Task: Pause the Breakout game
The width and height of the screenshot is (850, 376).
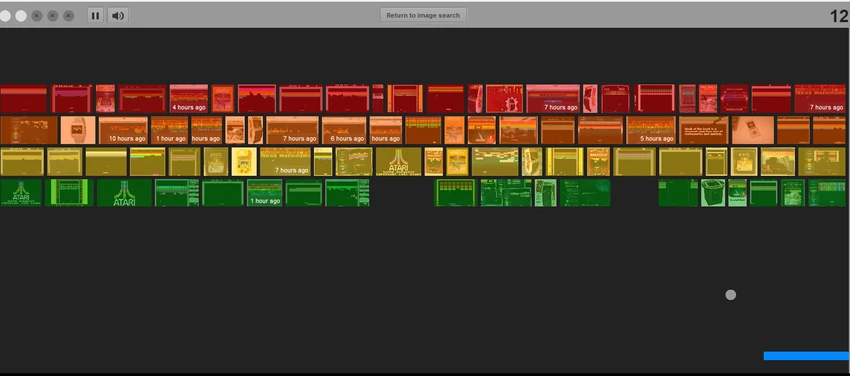Action: point(95,16)
